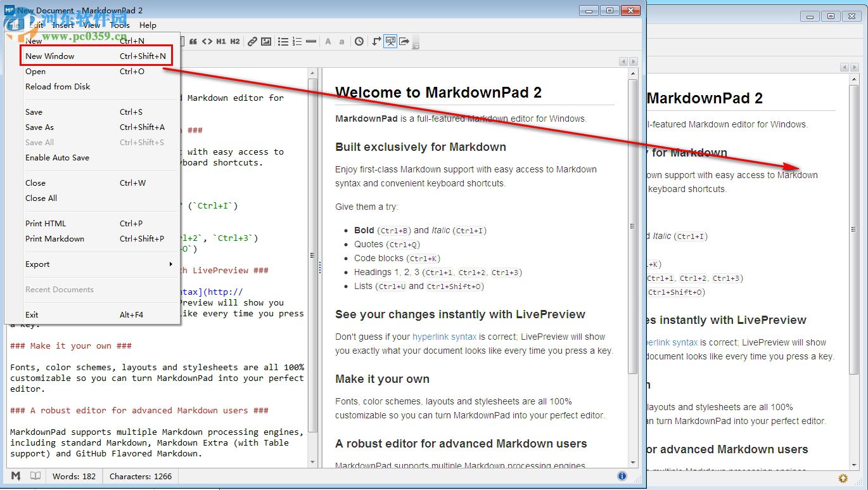This screenshot has width=868, height=490.
Task: Click the hyperlink syntax link in the preview
Action: [x=445, y=337]
